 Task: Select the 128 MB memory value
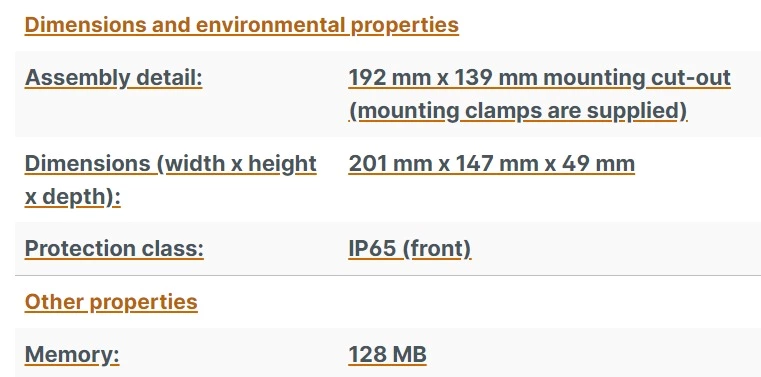click(x=387, y=355)
